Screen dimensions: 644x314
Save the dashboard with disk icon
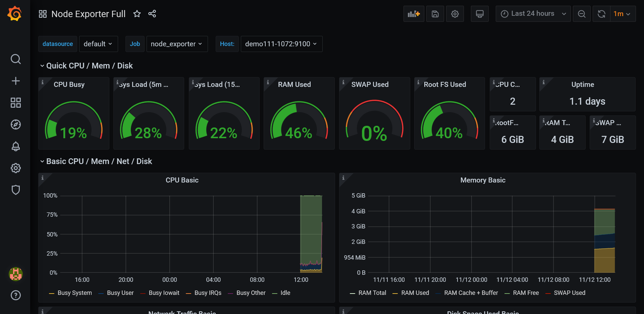(x=435, y=14)
